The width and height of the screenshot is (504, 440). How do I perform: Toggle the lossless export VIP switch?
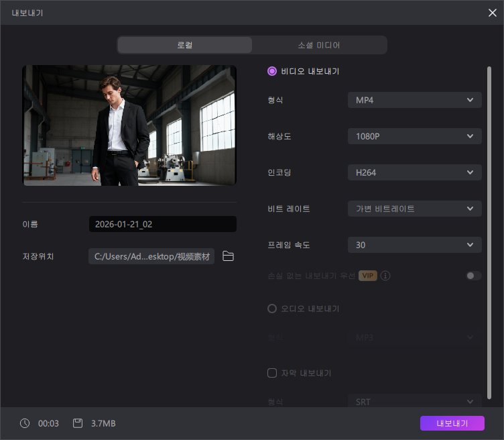point(474,276)
